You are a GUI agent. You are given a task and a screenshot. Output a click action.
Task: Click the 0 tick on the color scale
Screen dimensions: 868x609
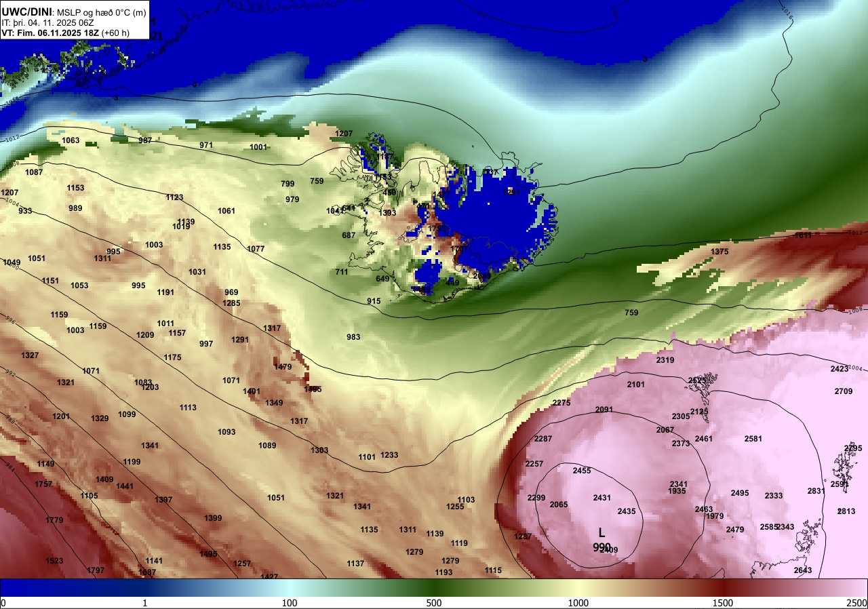point(3,603)
